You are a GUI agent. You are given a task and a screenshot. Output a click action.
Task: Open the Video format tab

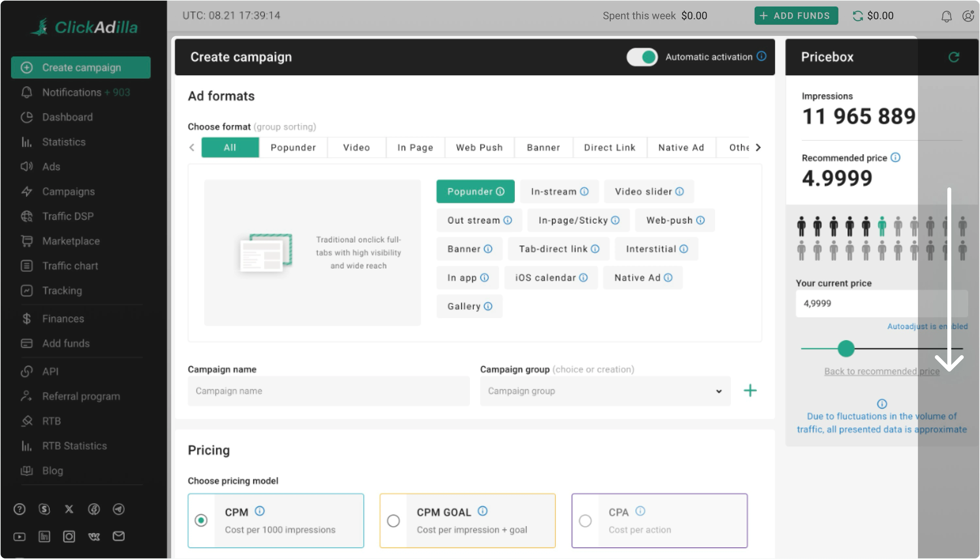pos(356,147)
